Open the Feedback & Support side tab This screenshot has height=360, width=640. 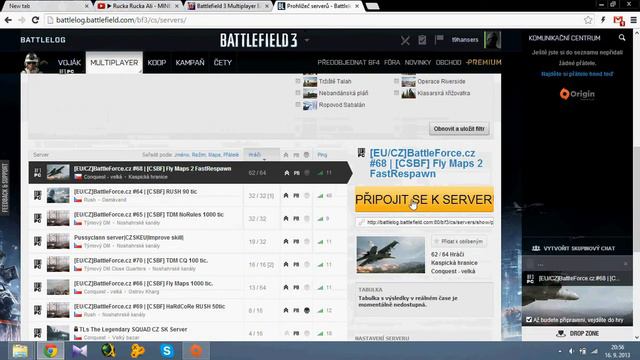pyautogui.click(x=5, y=188)
